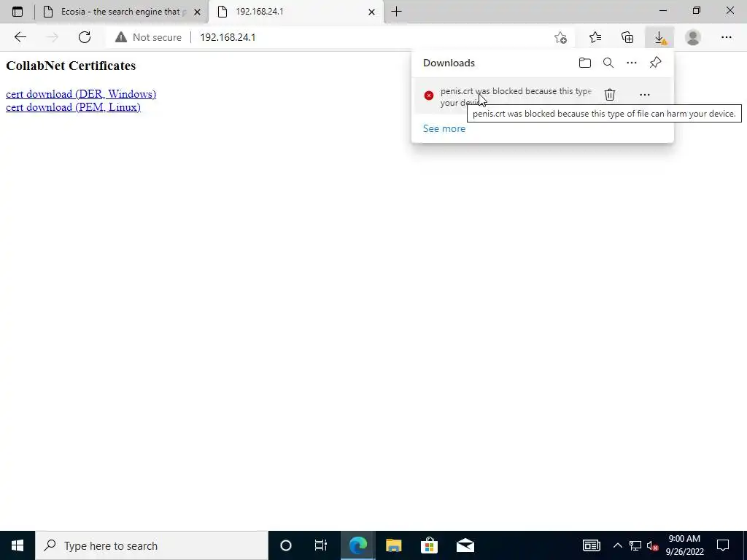This screenshot has width=747, height=560.
Task: Open a new tab with plus button
Action: [x=396, y=12]
